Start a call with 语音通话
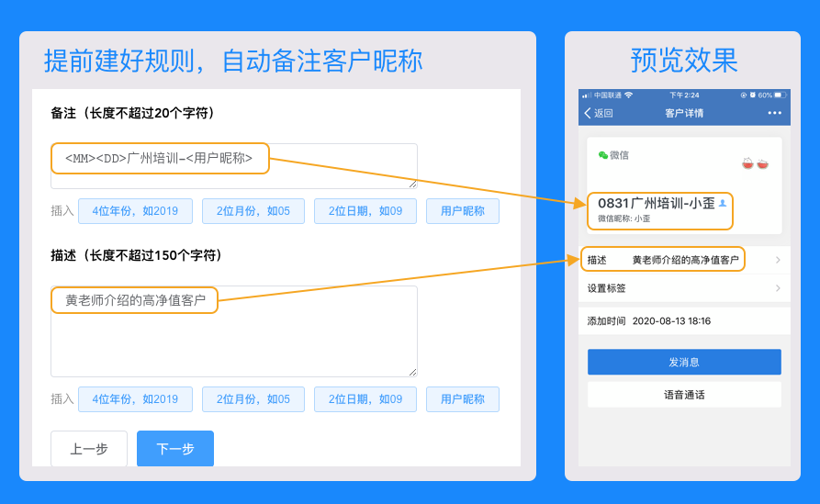The image size is (820, 504). tap(684, 395)
